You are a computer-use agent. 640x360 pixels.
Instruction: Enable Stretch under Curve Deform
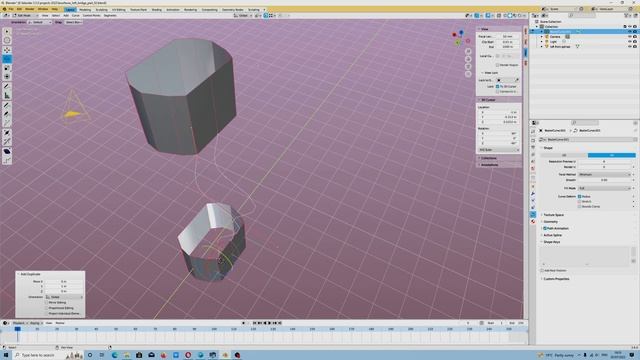[x=579, y=201]
